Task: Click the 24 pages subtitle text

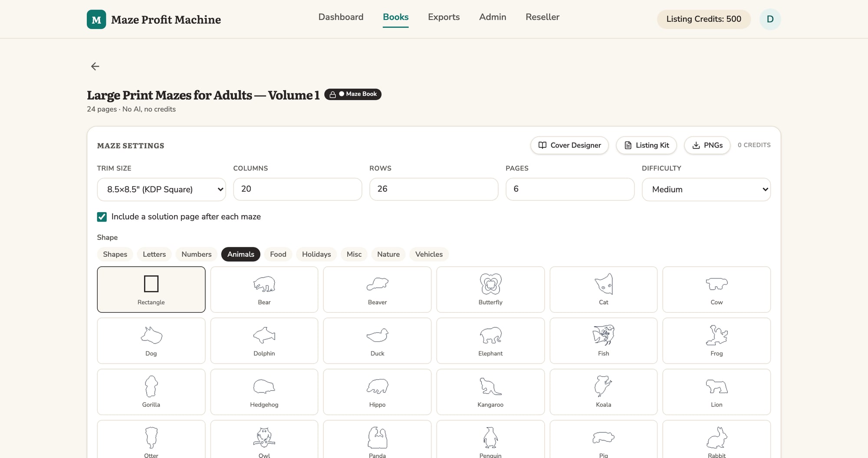Action: click(131, 109)
